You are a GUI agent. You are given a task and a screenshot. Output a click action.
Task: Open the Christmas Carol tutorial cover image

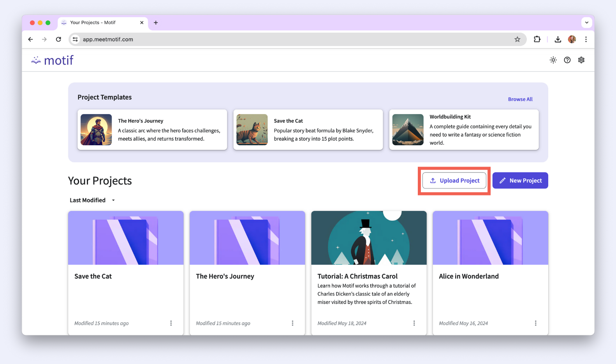click(x=369, y=238)
